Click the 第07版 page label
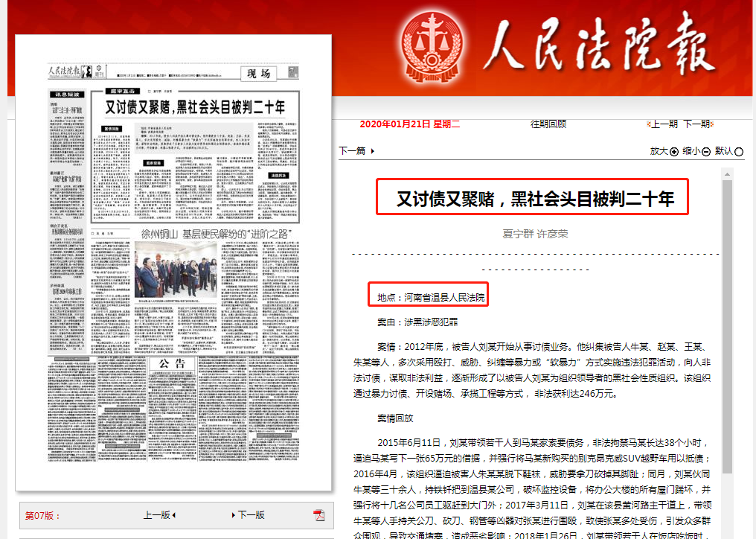The width and height of the screenshot is (756, 539). point(42,515)
